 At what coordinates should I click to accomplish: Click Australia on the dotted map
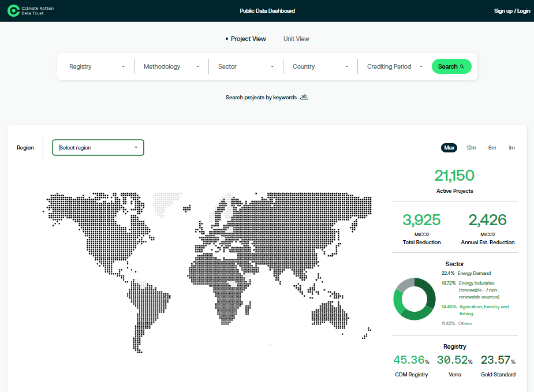click(x=330, y=315)
